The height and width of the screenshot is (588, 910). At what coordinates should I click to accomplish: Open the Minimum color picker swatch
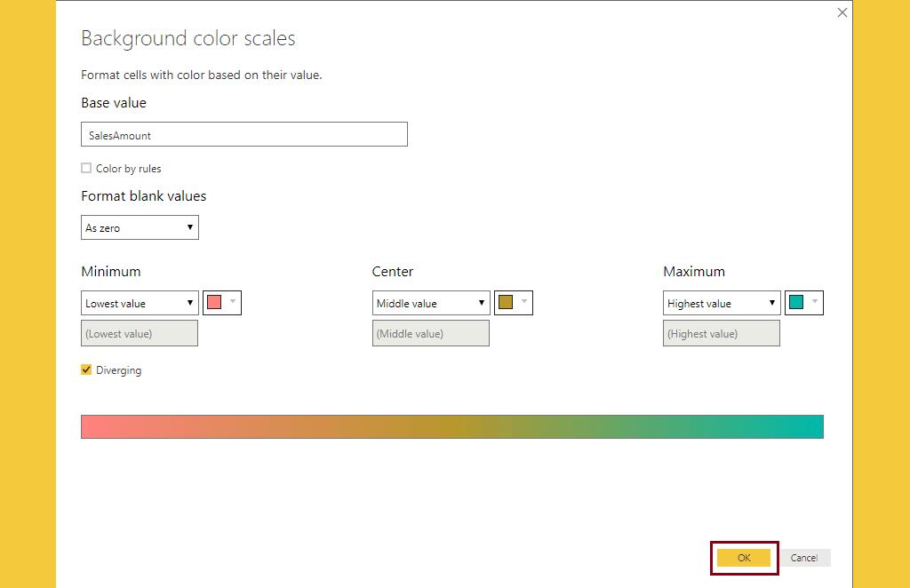(213, 302)
